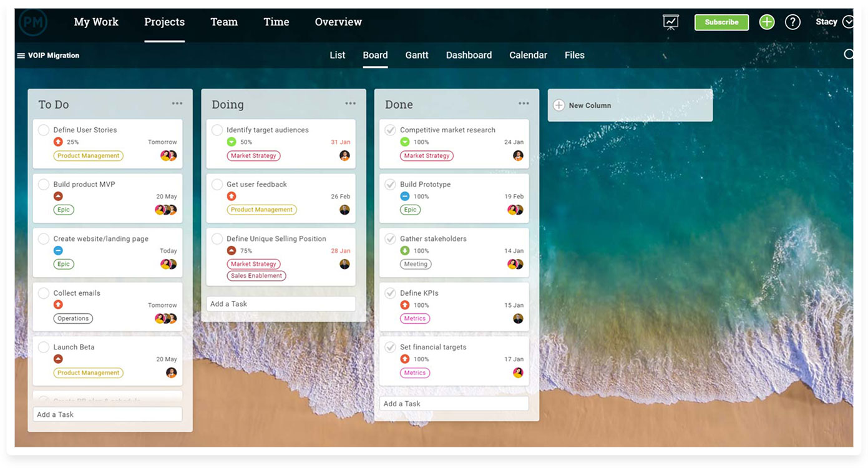Click assignee avatars on Define User Stories
This screenshot has width=868, height=468.
point(168,156)
